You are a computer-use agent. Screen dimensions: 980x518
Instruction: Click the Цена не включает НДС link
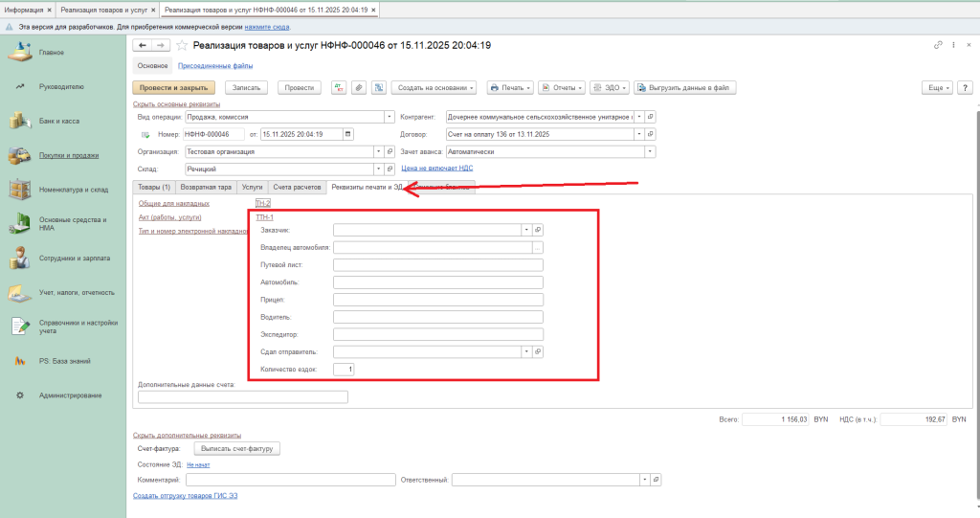click(x=436, y=168)
